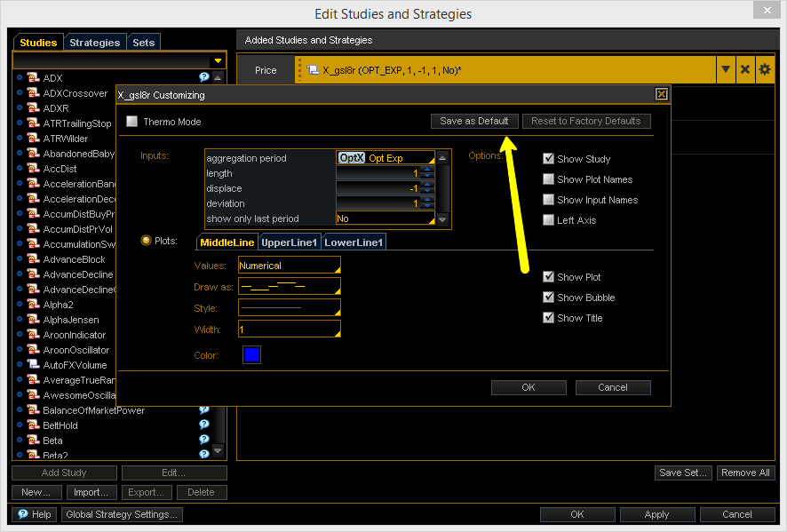The width and height of the screenshot is (787, 532).
Task: Click the ATRWilder study icon
Action: click(33, 138)
